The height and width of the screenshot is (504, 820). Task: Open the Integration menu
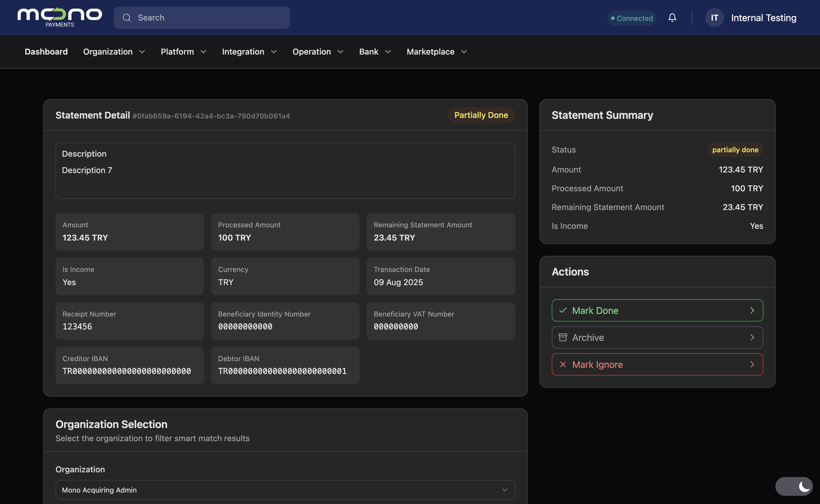tap(249, 52)
